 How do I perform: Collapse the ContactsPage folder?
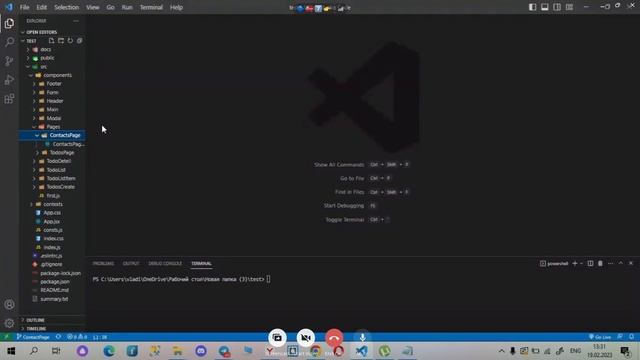[x=52, y=135]
